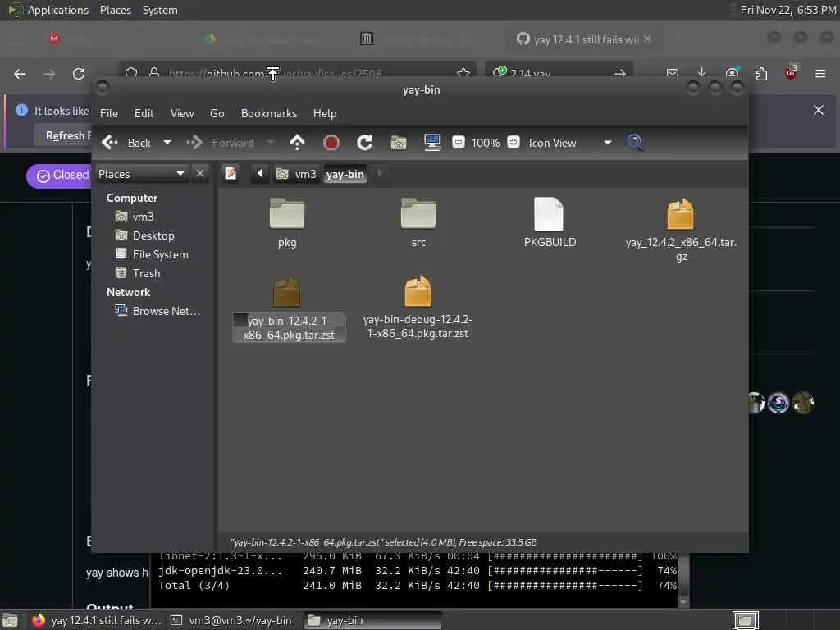Open Firefox extensions puzzle icon
Viewport: 840px width, 630px height.
point(761,73)
